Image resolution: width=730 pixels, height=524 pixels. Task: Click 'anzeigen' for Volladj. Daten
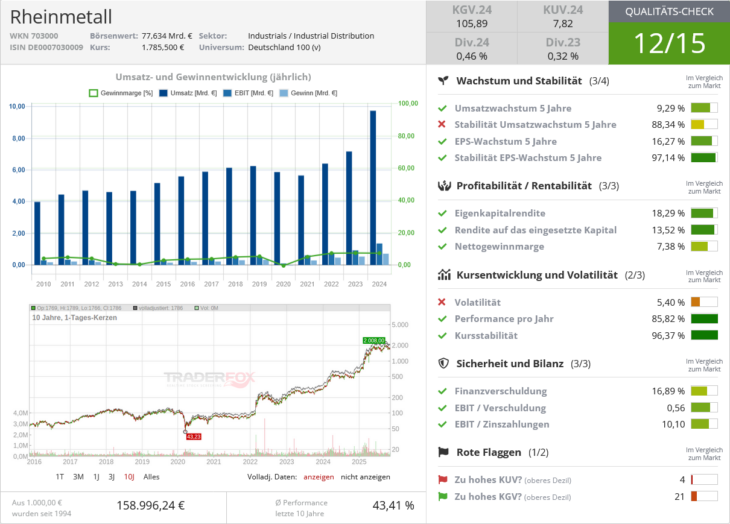click(318, 476)
